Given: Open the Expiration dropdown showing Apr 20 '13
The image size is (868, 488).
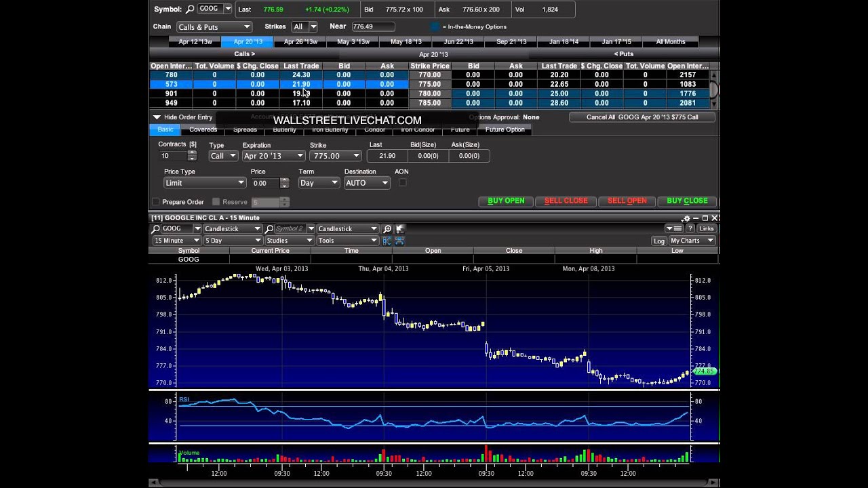Looking at the screenshot, I should [273, 156].
